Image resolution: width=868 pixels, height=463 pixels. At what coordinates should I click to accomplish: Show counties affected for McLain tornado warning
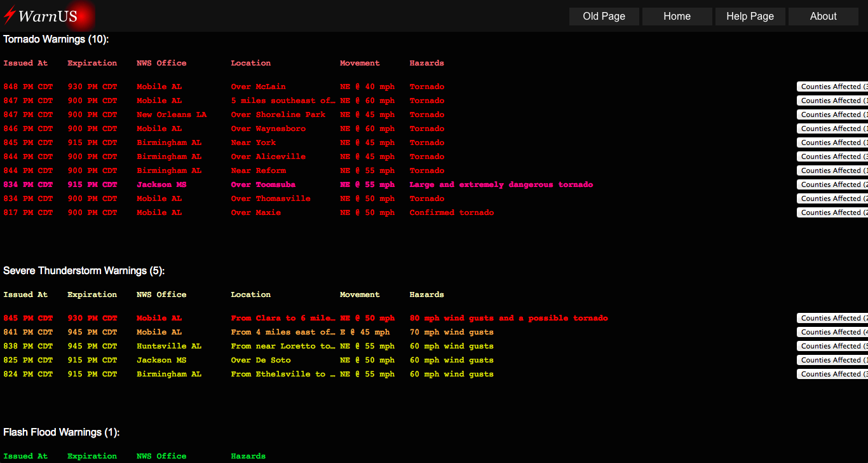pyautogui.click(x=832, y=86)
